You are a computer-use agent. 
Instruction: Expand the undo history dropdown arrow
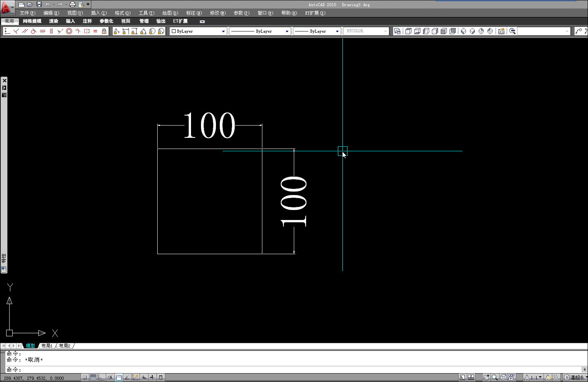pos(53,5)
